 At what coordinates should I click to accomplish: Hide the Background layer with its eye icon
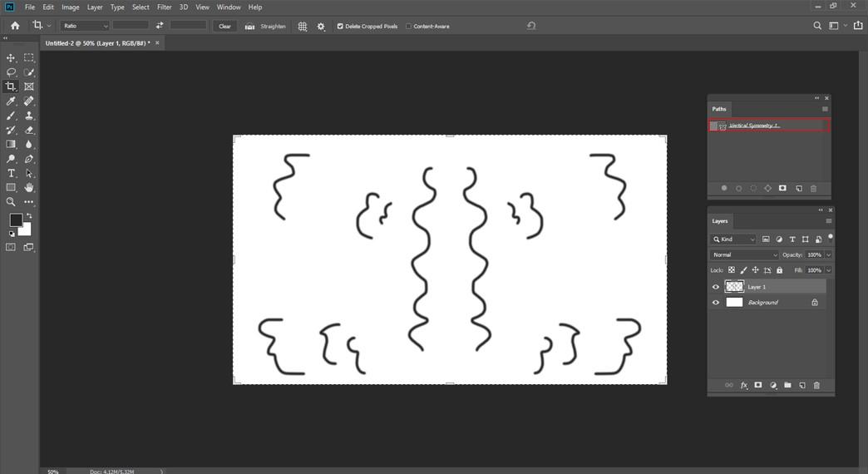(x=715, y=303)
